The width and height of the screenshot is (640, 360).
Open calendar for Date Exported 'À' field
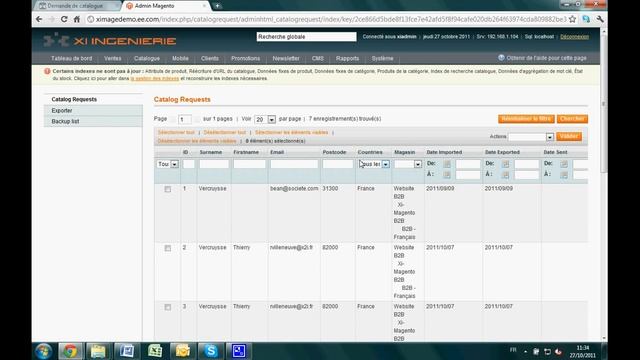click(x=505, y=175)
